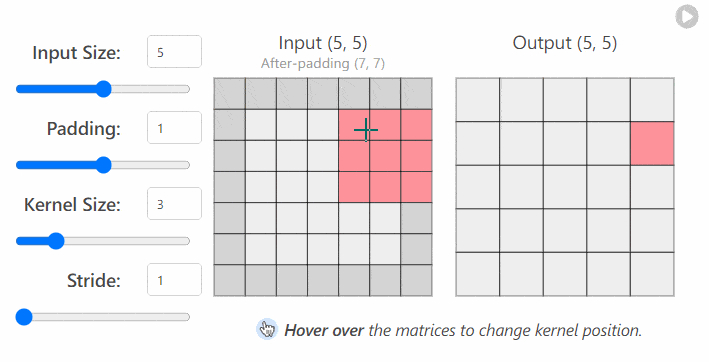
Task: Click the Padding slider handle
Action: (x=104, y=165)
